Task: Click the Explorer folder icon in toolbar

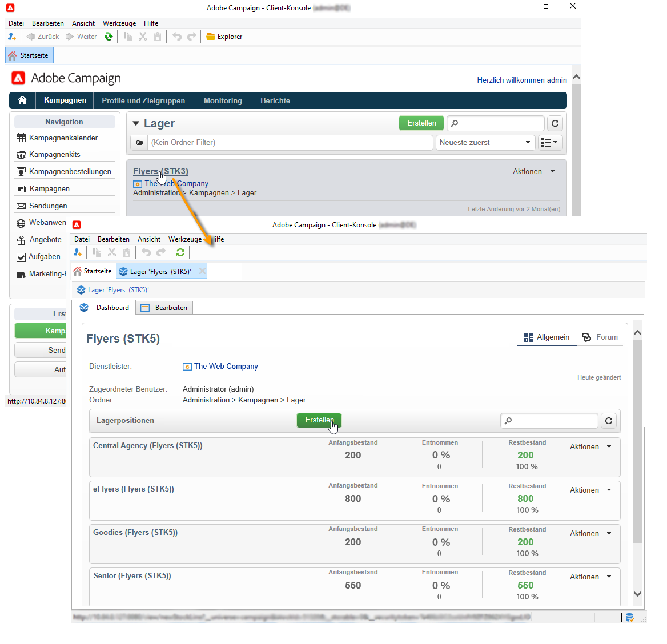Action: pyautogui.click(x=210, y=37)
